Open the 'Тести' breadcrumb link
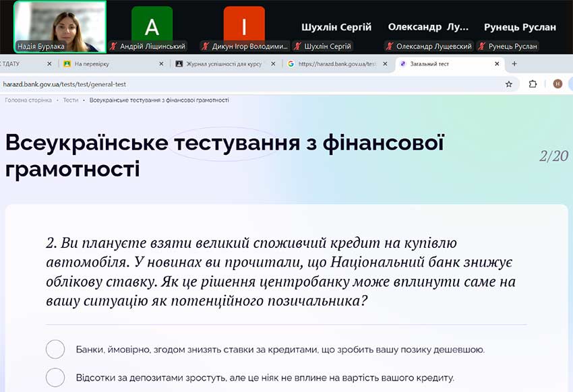 click(x=70, y=100)
